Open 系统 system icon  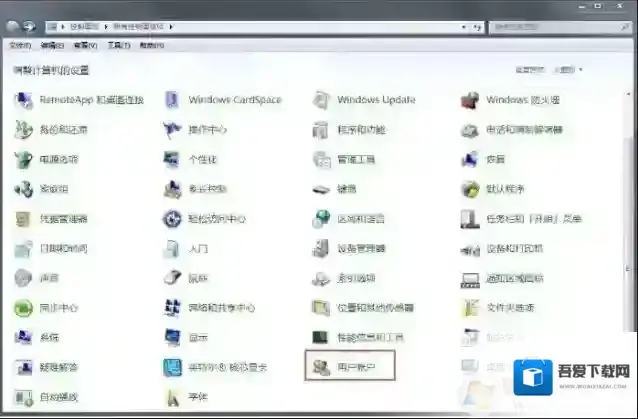click(24, 338)
